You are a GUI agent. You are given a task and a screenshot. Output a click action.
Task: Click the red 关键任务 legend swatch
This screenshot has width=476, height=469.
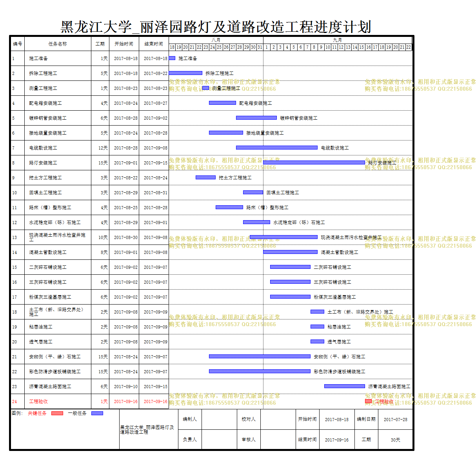[x=57, y=413]
